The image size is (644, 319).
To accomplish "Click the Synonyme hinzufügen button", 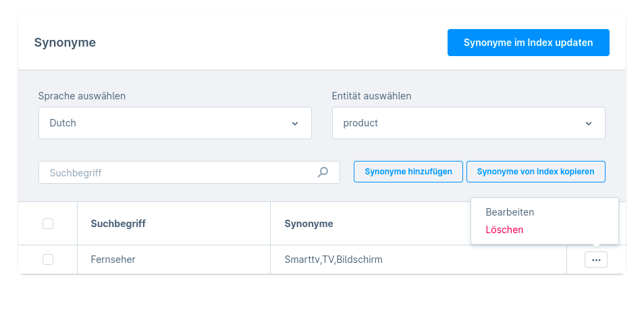I will coord(408,172).
